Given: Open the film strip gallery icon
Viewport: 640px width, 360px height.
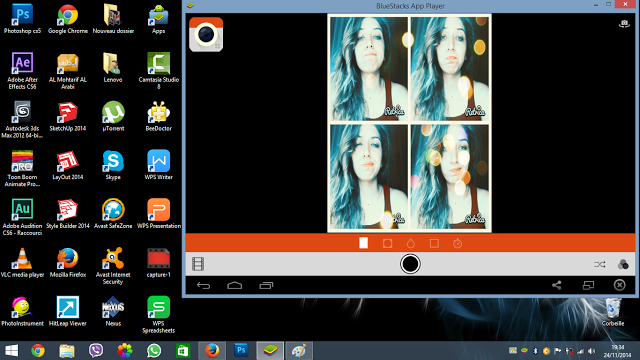Looking at the screenshot, I should tap(198, 264).
